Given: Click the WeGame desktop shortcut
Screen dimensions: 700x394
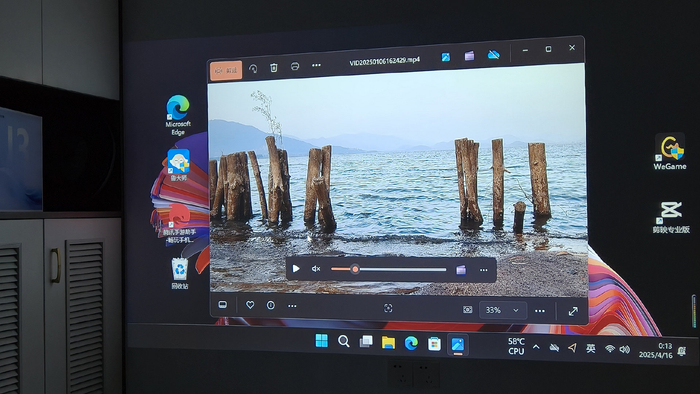Looking at the screenshot, I should 670,152.
